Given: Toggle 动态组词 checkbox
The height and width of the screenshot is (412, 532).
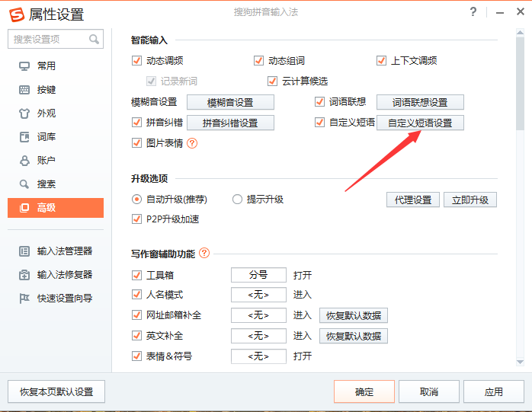Looking at the screenshot, I should pos(259,61).
